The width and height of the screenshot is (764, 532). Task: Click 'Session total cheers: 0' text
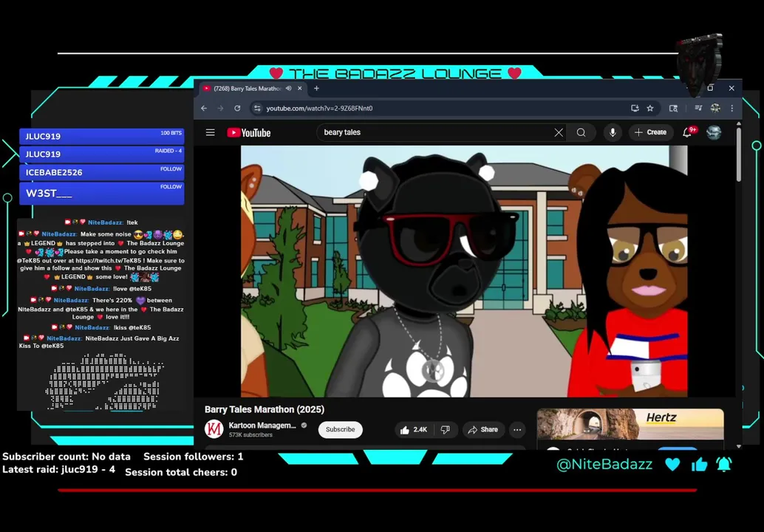point(181,472)
